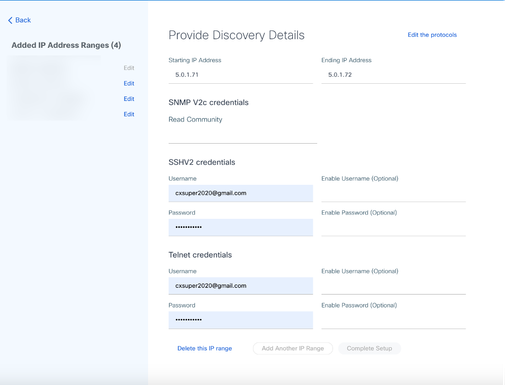The width and height of the screenshot is (505, 385).
Task: Click the greyed-out first Edit link
Action: pyautogui.click(x=129, y=68)
